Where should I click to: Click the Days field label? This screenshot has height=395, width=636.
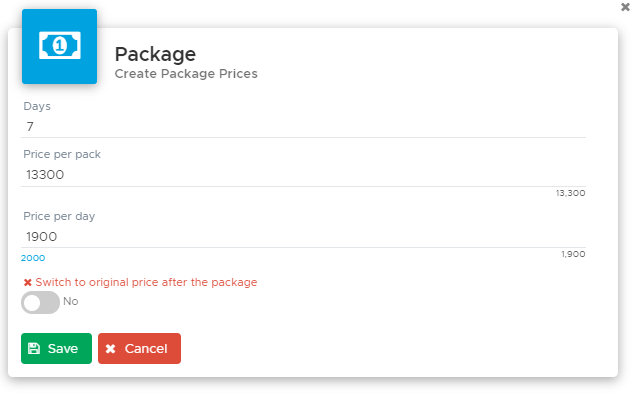pos(37,106)
